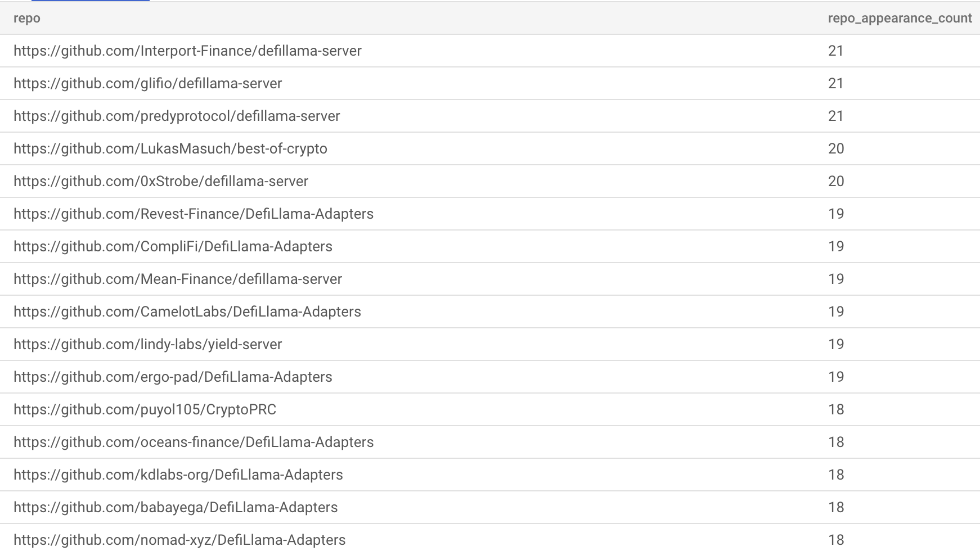Image resolution: width=980 pixels, height=551 pixels.
Task: Select the Mean-Finance/defillama-server repo URL
Action: coord(178,279)
